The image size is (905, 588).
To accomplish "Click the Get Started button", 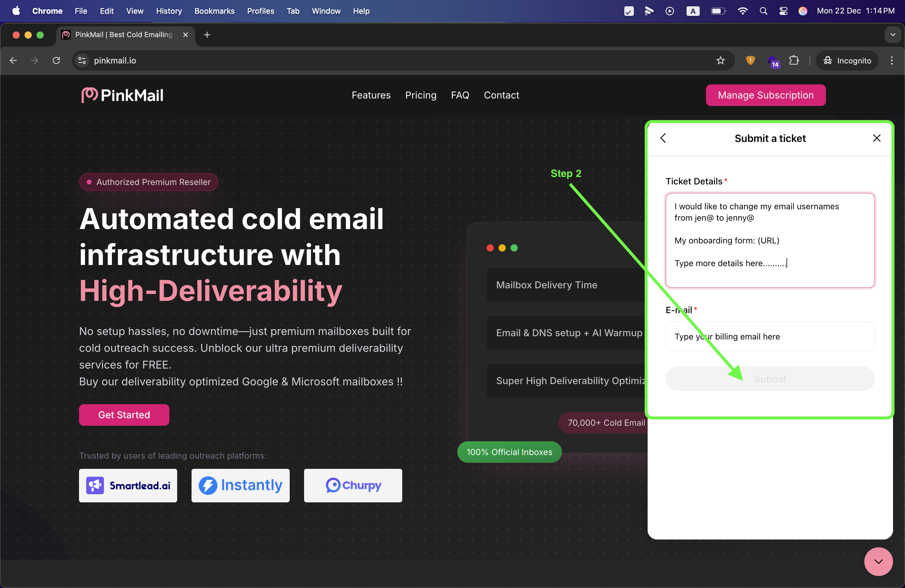I will [x=124, y=415].
